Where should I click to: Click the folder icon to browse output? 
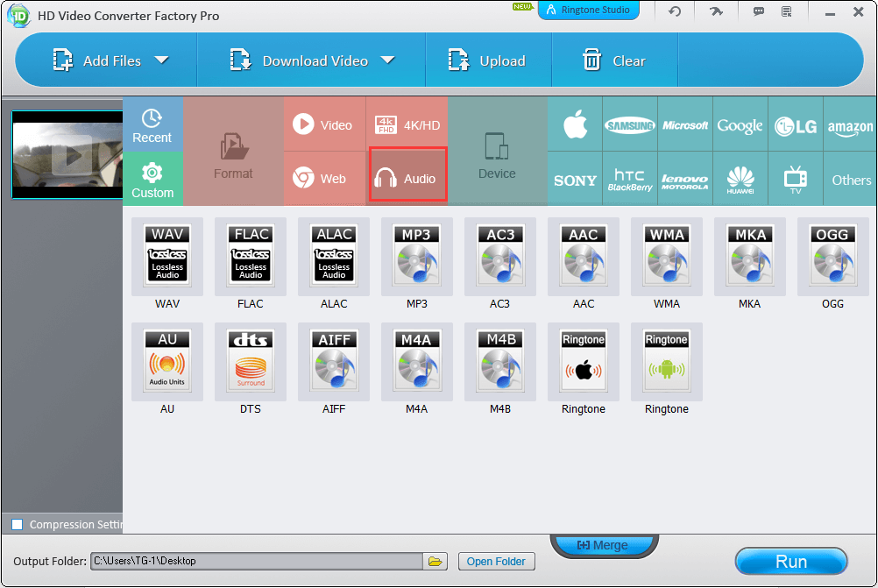point(435,561)
